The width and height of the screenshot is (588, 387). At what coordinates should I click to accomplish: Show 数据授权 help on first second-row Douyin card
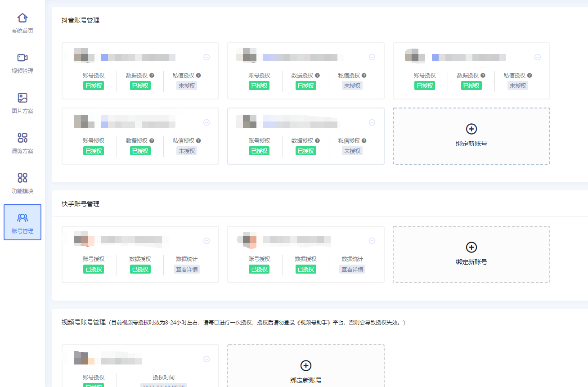pos(152,141)
